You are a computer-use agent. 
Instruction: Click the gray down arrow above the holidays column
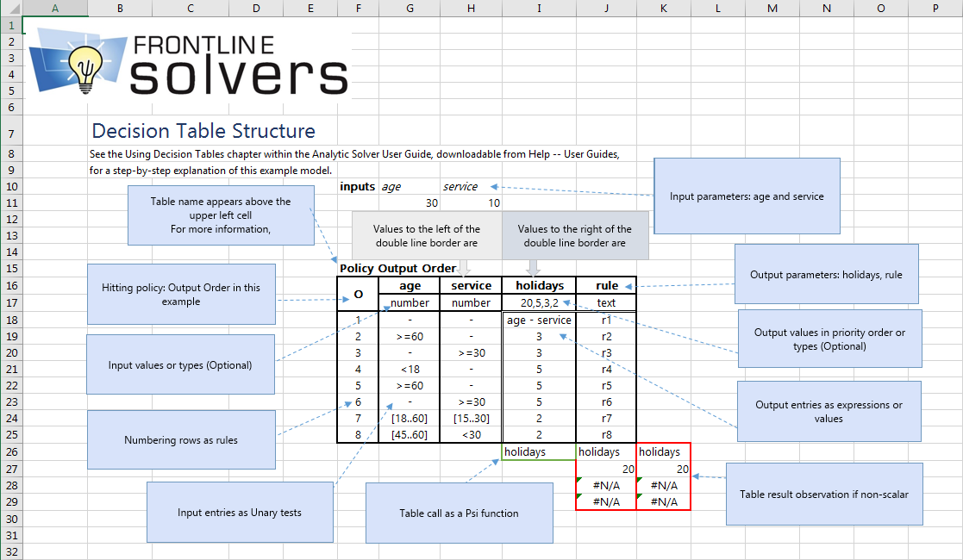point(533,267)
